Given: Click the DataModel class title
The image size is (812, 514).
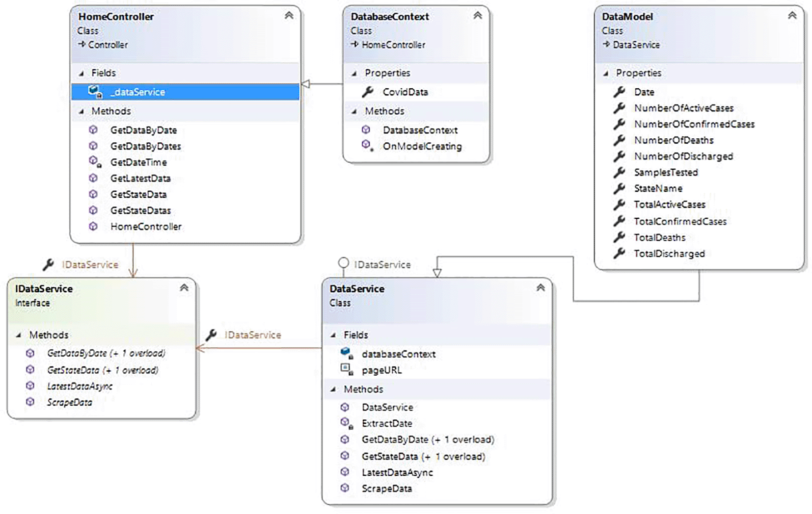Looking at the screenshot, I should (627, 17).
